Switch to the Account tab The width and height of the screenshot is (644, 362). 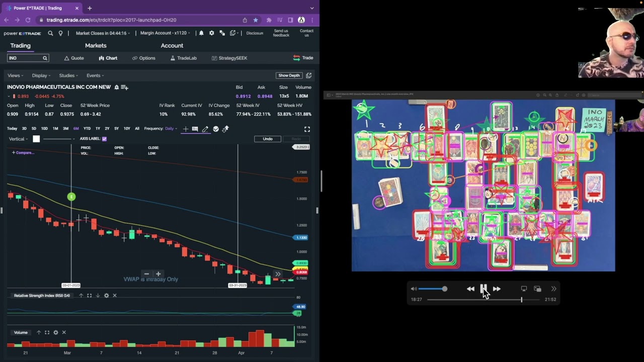[172, 45]
